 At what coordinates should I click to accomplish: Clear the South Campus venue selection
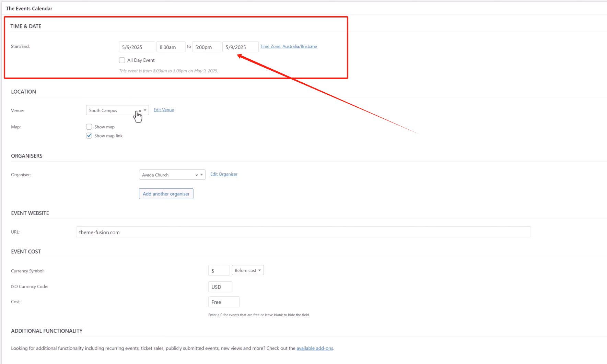[x=140, y=111]
